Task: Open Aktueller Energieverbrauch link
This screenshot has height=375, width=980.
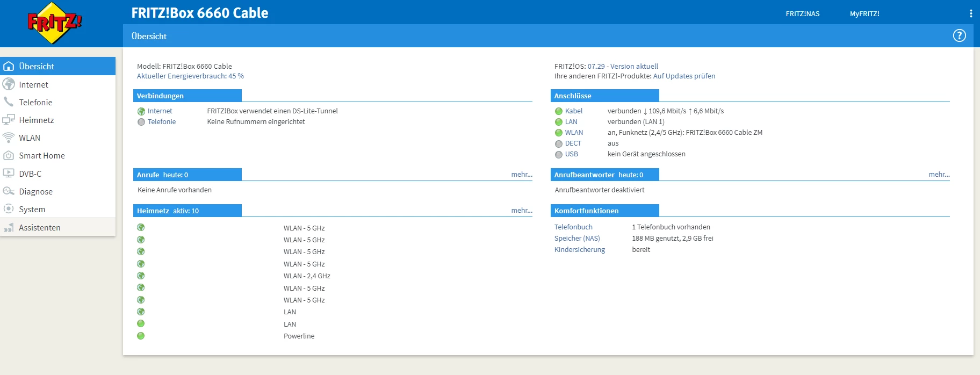Action: tap(190, 76)
